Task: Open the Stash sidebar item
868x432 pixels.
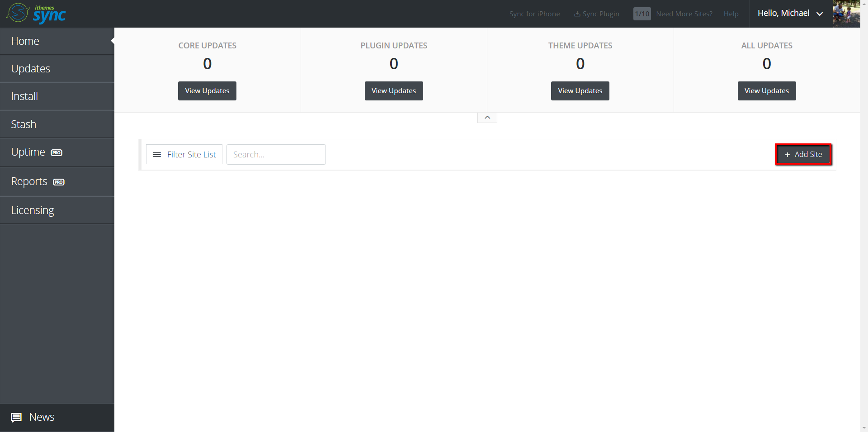Action: click(57, 124)
